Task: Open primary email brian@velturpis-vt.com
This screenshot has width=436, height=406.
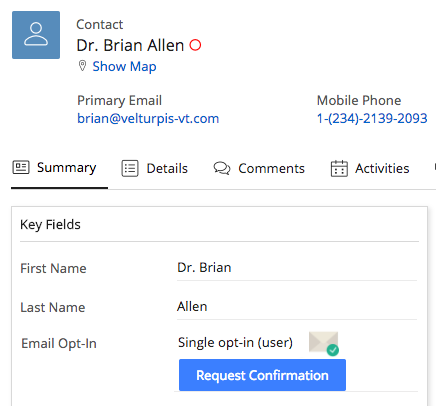Action: (x=148, y=118)
